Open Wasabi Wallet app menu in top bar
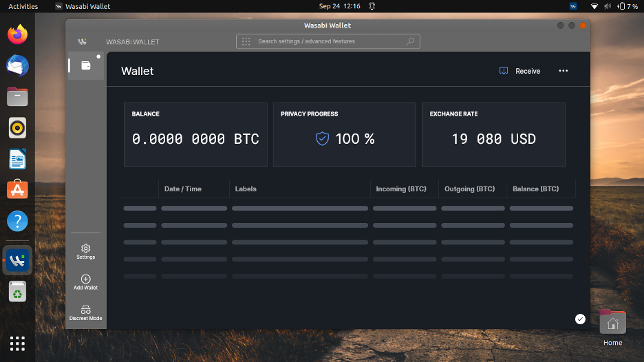The image size is (644, 362). [x=83, y=6]
